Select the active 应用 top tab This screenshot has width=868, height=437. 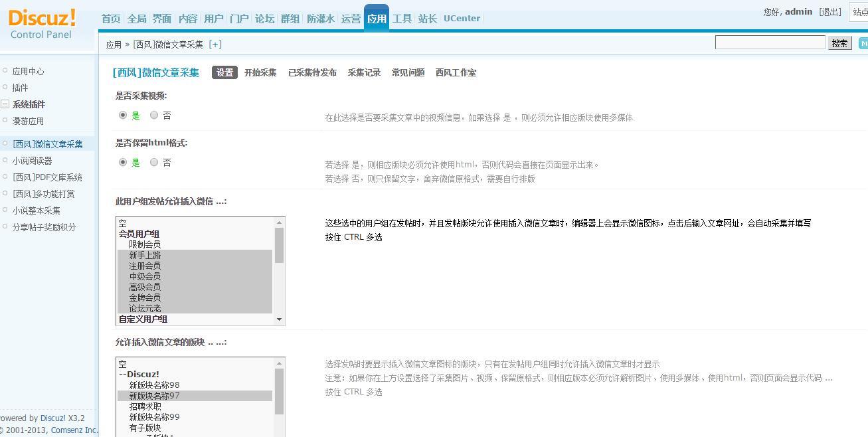pyautogui.click(x=377, y=18)
